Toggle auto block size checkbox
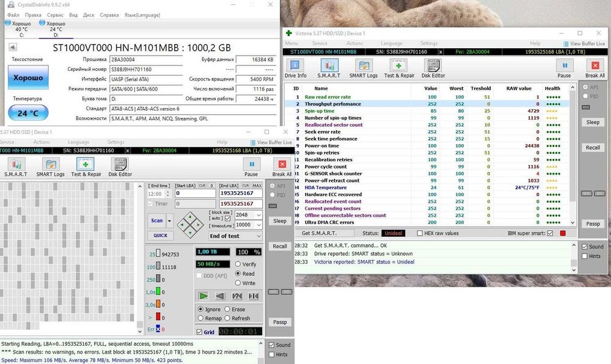 (x=227, y=219)
